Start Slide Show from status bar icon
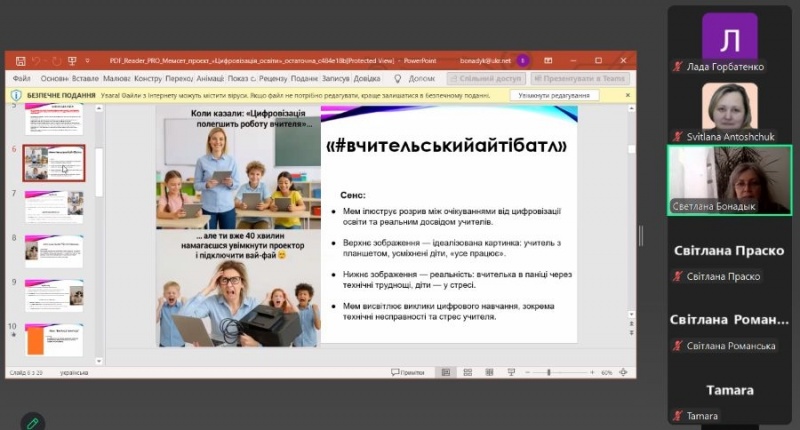The height and width of the screenshot is (430, 800). pos(511,372)
